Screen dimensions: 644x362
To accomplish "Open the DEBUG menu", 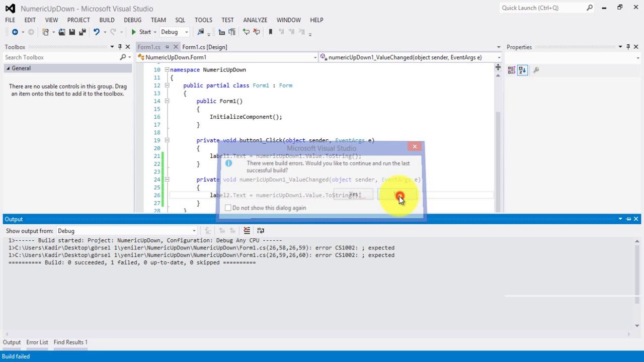I will [x=133, y=20].
